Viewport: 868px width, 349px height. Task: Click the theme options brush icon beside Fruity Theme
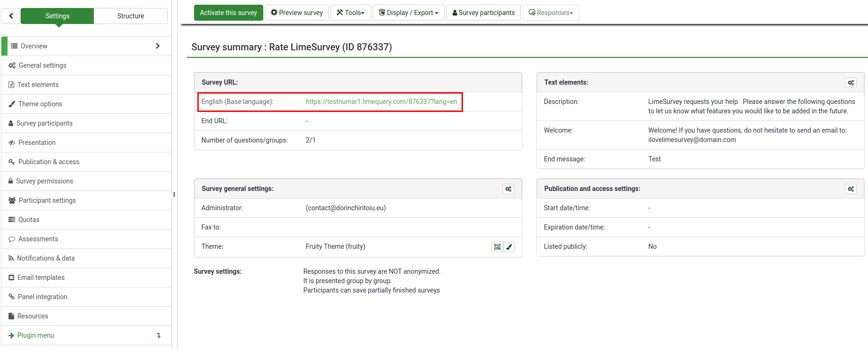[x=509, y=247]
